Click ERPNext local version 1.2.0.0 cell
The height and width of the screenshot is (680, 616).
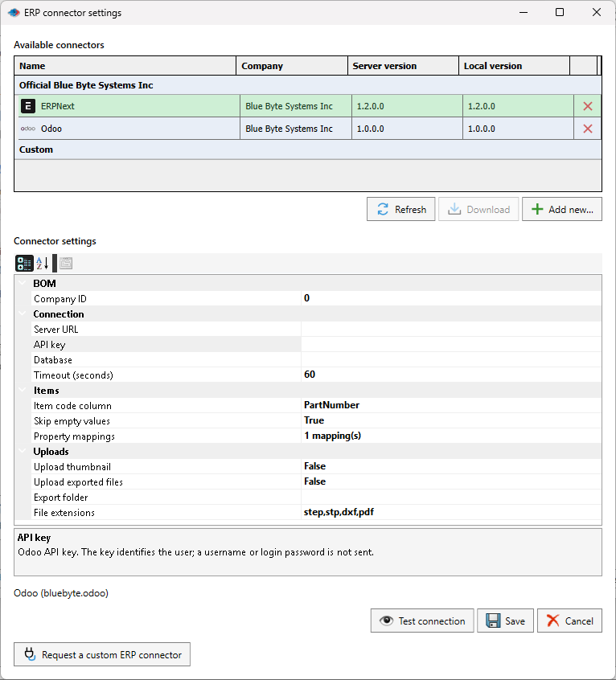point(518,106)
